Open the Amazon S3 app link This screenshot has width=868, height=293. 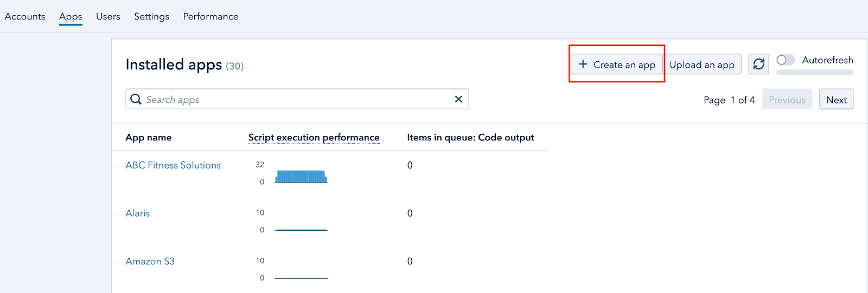(x=150, y=262)
